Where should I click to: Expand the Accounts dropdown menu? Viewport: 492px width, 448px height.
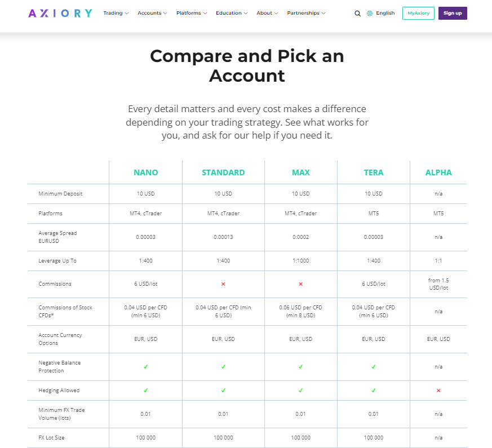[152, 13]
